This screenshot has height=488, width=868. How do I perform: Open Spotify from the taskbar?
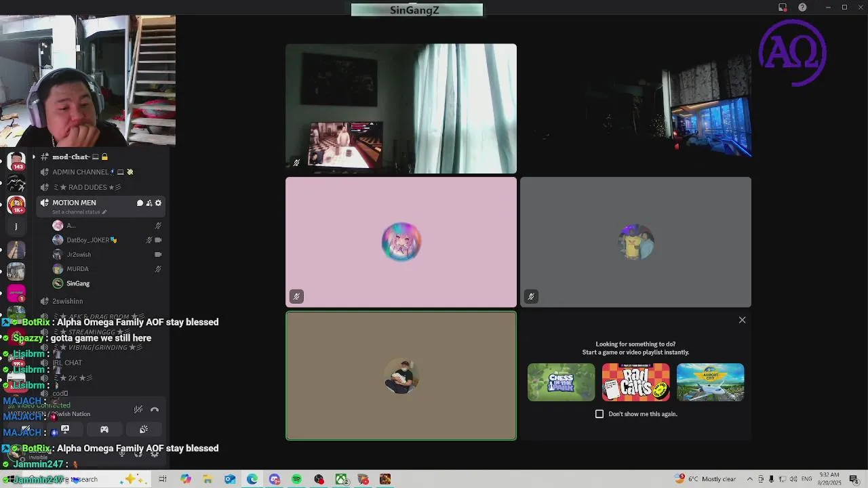click(296, 479)
